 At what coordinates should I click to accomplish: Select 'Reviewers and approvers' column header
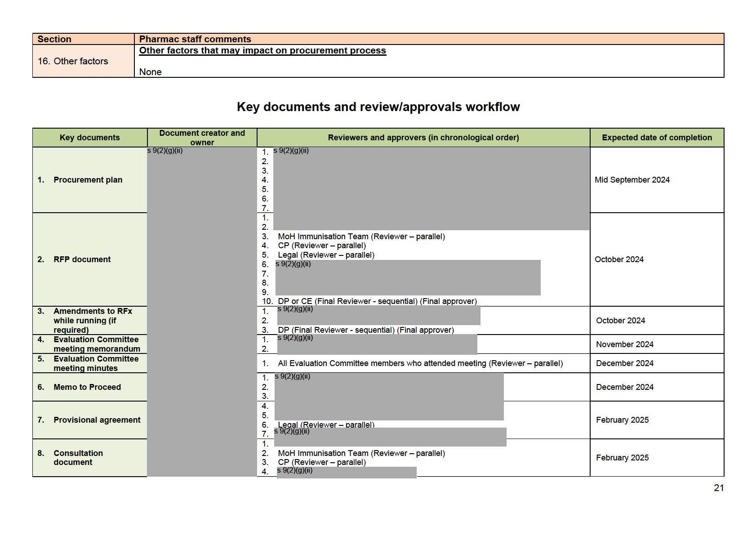tap(423, 138)
